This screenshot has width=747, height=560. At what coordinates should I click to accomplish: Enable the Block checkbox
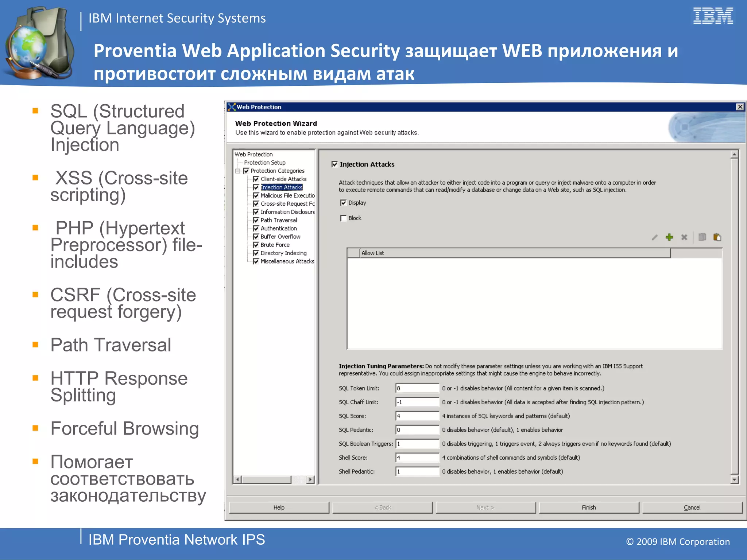pyautogui.click(x=343, y=218)
